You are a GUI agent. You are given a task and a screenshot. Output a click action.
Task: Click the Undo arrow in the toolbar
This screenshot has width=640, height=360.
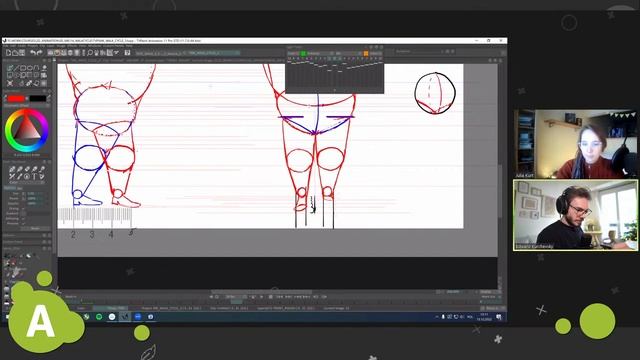click(x=33, y=53)
